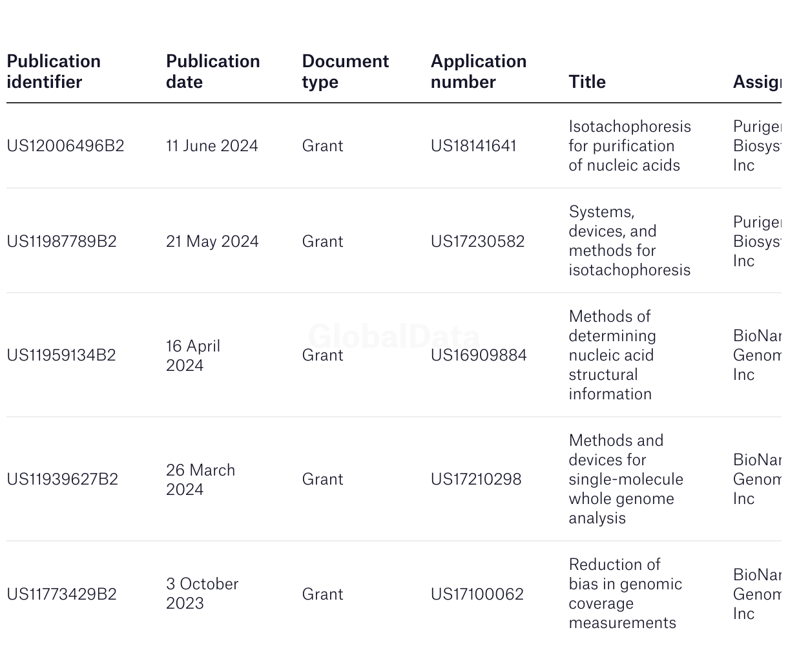Click application number US17210298
Viewport: 788px width, 672px height.
476,479
